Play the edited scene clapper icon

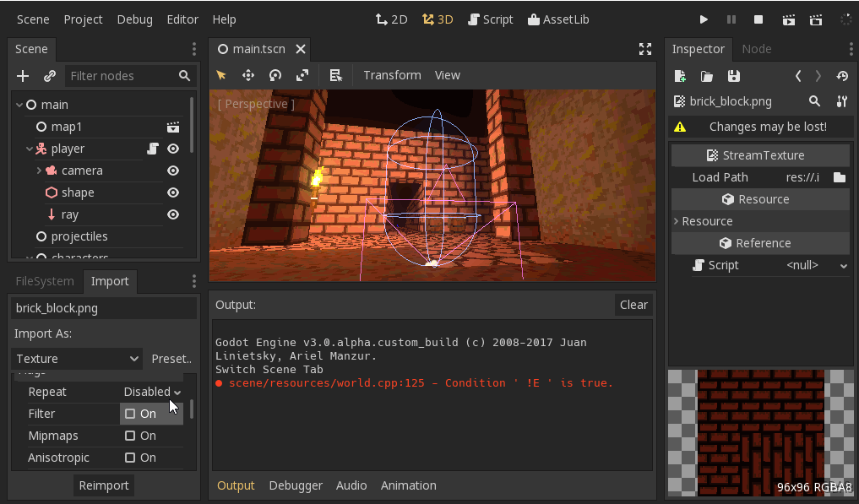pyautogui.click(x=789, y=19)
